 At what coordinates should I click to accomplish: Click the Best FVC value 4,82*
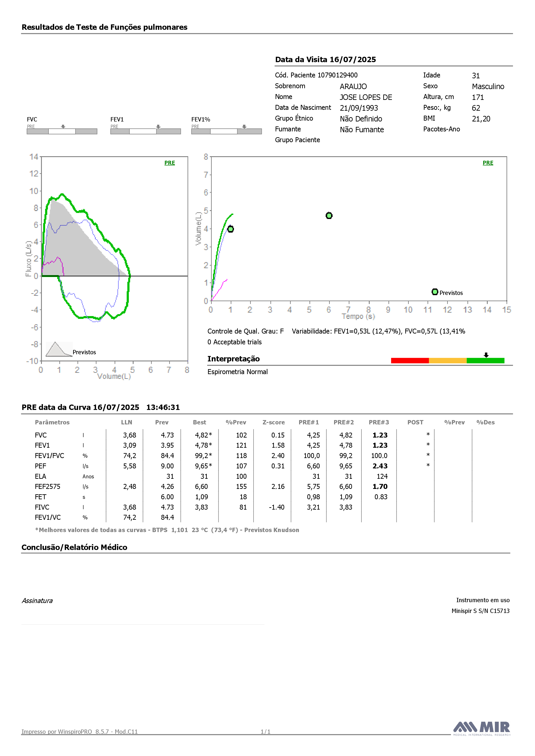click(204, 435)
